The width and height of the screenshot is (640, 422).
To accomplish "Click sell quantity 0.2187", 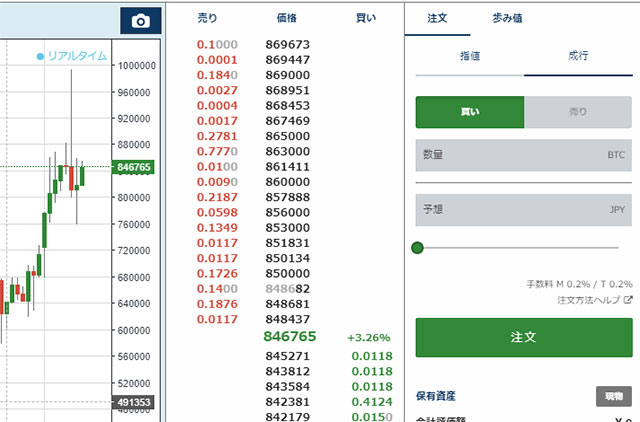I will pyautogui.click(x=217, y=197).
